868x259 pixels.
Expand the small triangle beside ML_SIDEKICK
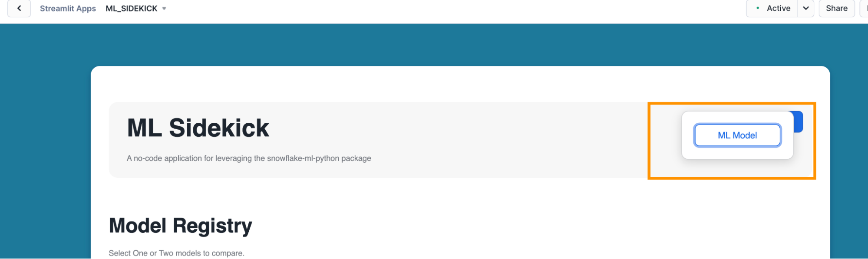click(164, 8)
